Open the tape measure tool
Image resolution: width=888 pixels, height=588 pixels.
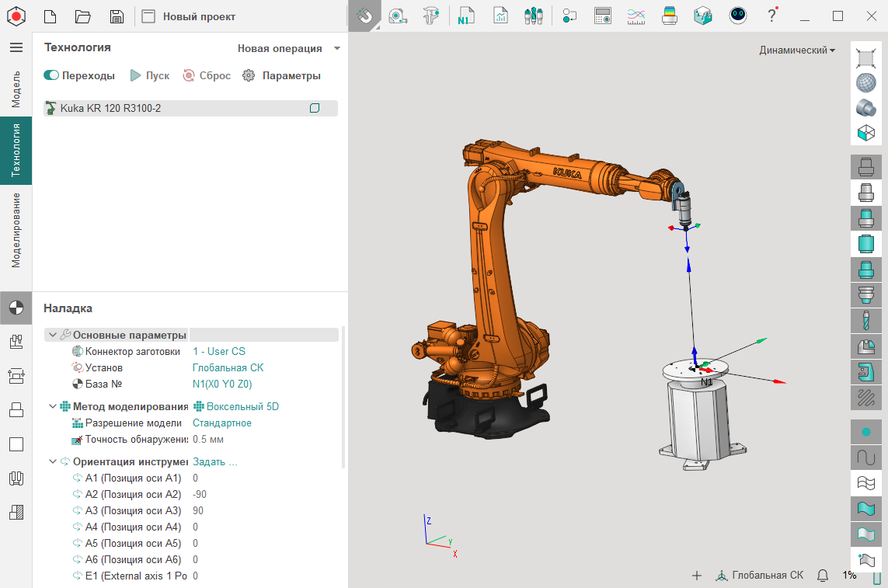point(398,16)
